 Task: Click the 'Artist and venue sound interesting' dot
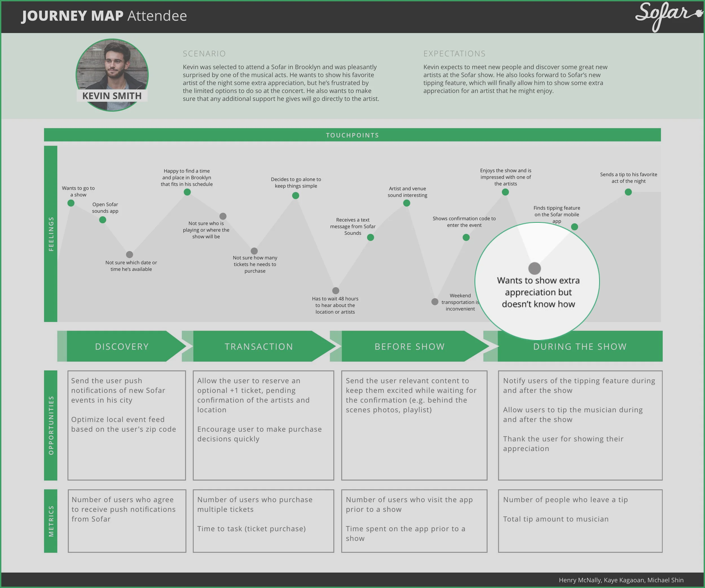tap(407, 203)
